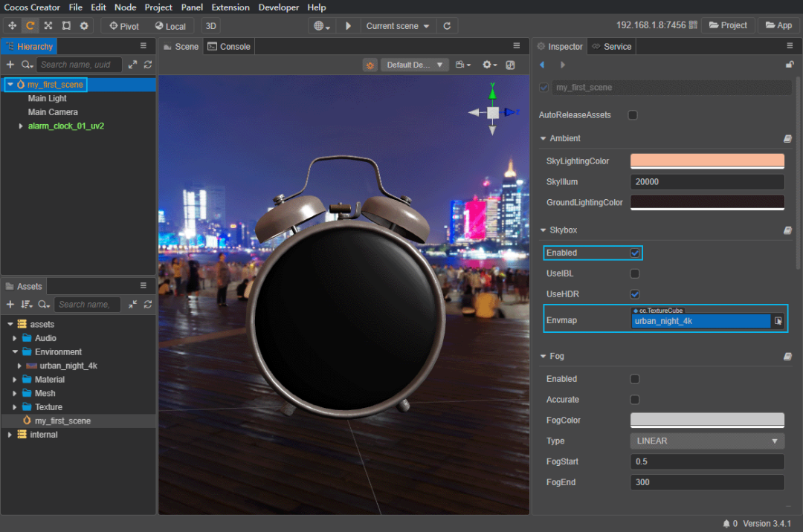Image resolution: width=803 pixels, height=532 pixels.
Task: Open the Extension menu
Action: point(230,7)
